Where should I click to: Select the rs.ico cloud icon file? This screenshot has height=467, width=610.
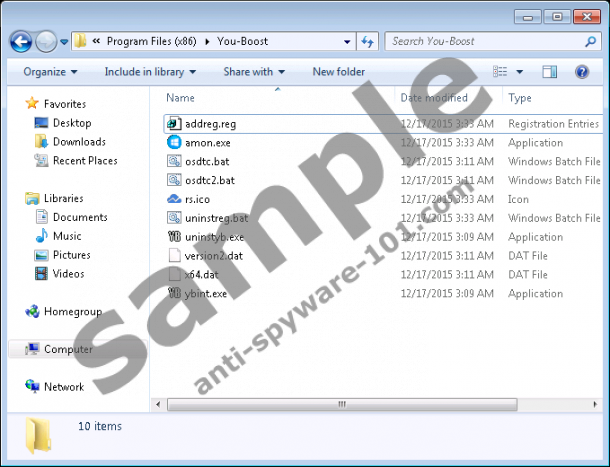coord(175,199)
